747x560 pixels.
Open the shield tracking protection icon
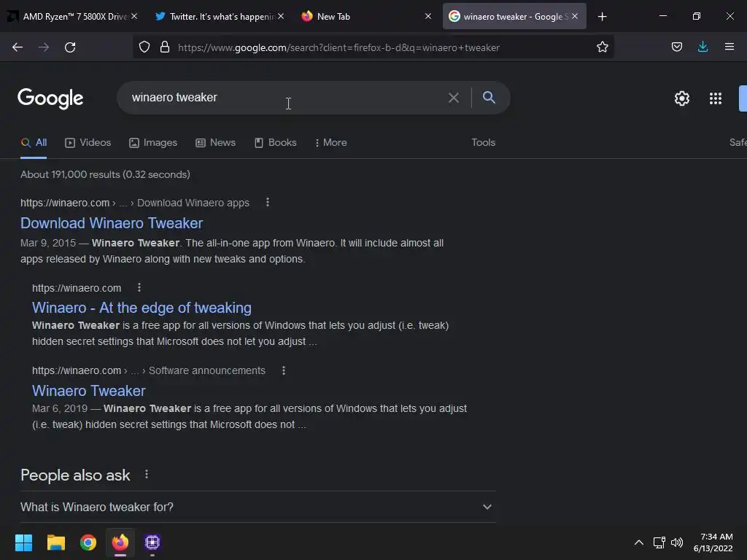[x=144, y=47]
